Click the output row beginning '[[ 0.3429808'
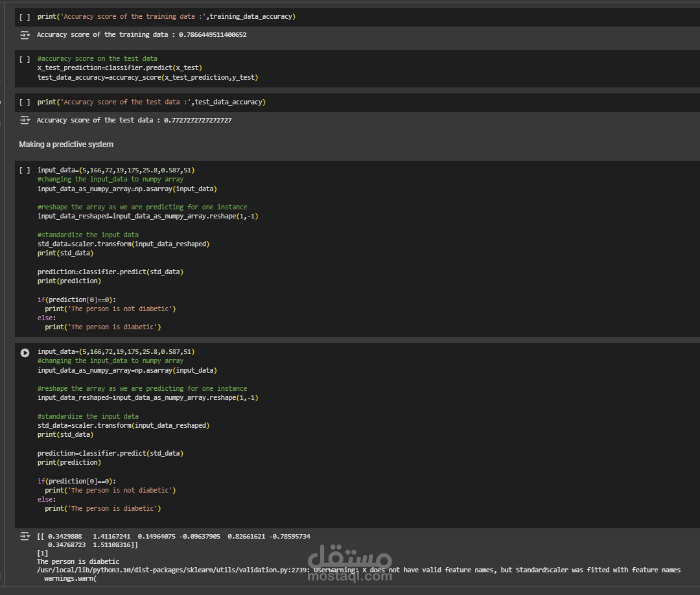The image size is (700, 595). tap(174, 536)
